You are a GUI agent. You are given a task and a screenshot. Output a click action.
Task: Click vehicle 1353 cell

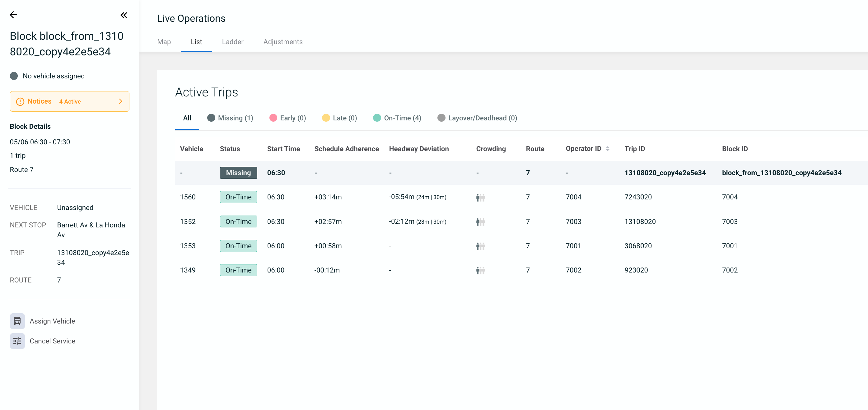pos(188,246)
